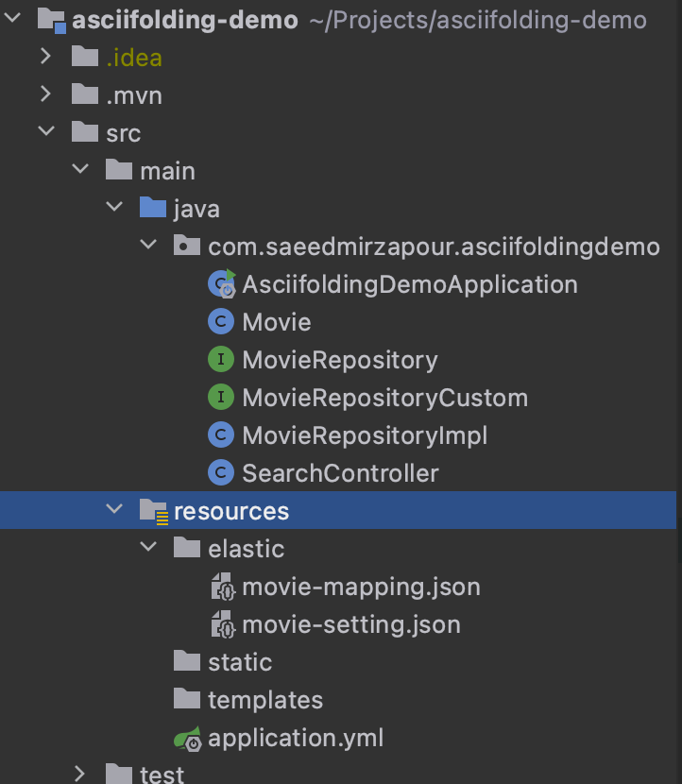Click the Movie class icon
Viewport: 682px width, 784px height.
click(220, 321)
